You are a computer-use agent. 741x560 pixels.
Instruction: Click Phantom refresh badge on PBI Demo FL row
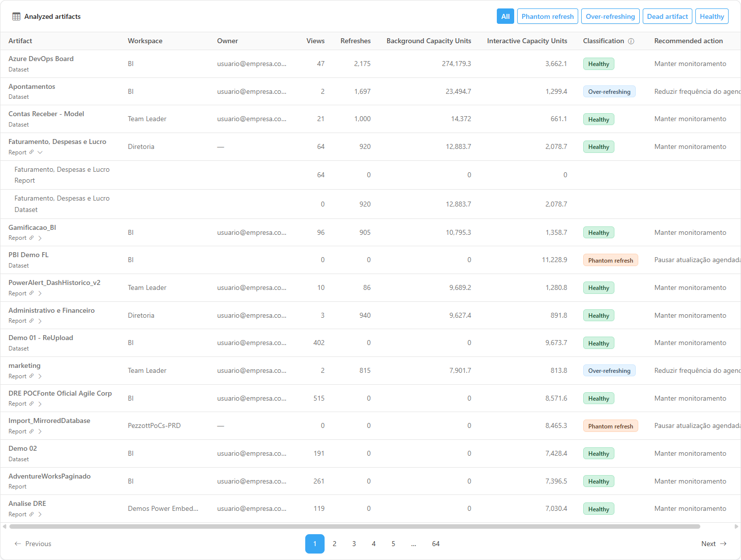[x=610, y=260]
